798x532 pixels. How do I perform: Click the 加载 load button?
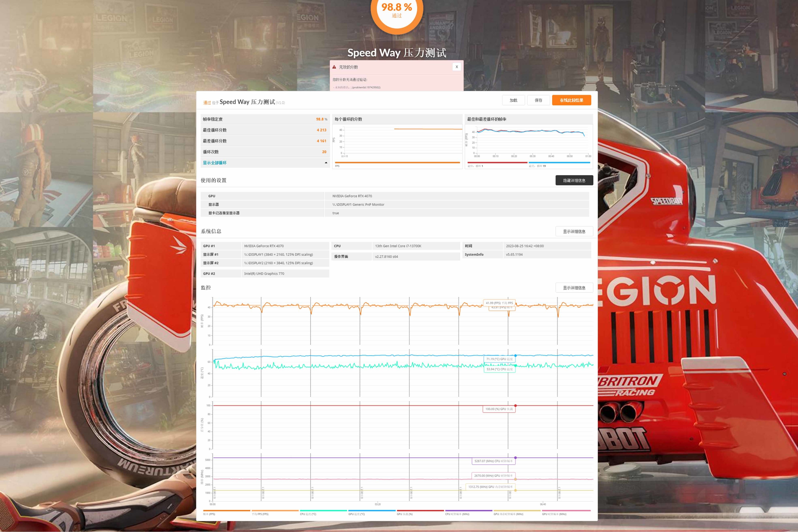[x=513, y=100]
